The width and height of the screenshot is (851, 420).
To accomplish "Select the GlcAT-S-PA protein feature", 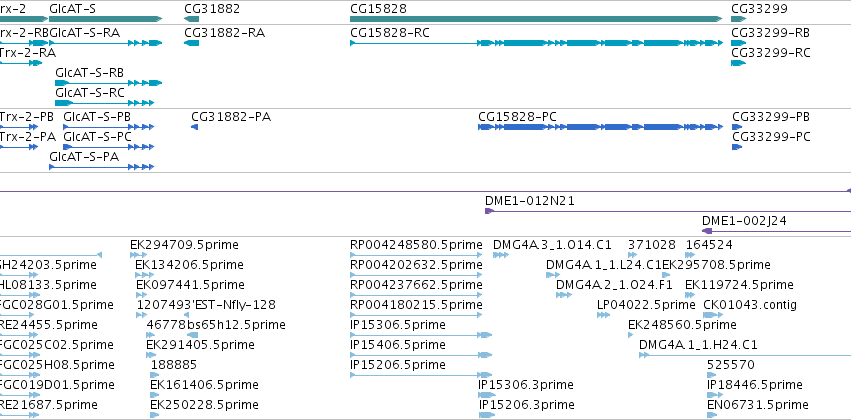I will click(101, 167).
